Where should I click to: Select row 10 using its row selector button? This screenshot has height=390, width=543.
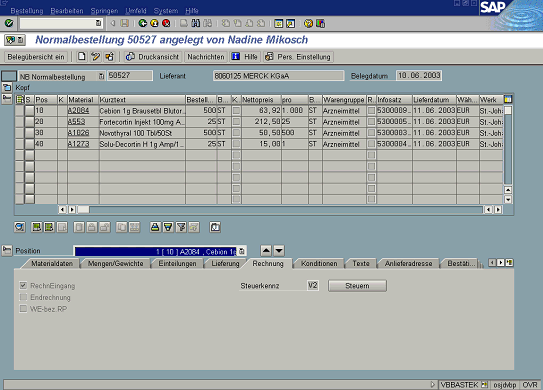[x=29, y=110]
